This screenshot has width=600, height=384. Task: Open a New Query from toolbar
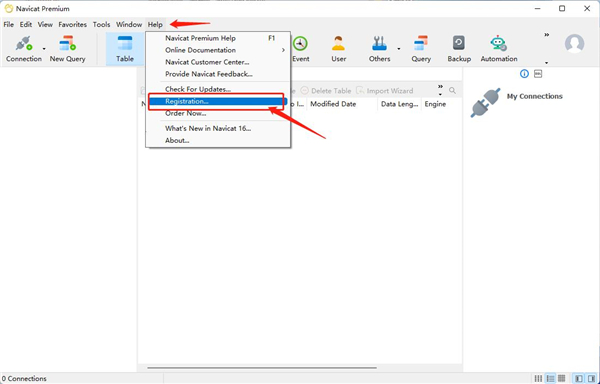(67, 49)
